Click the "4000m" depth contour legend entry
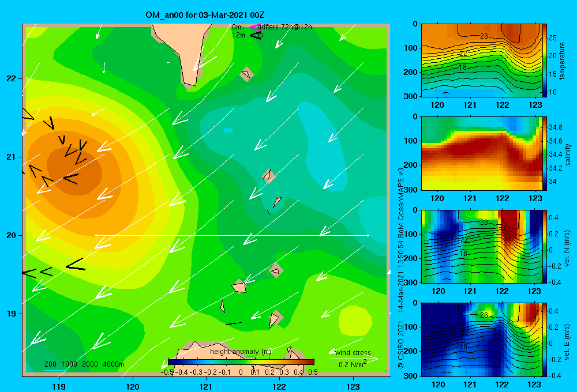This screenshot has width=577, height=392. click(113, 364)
